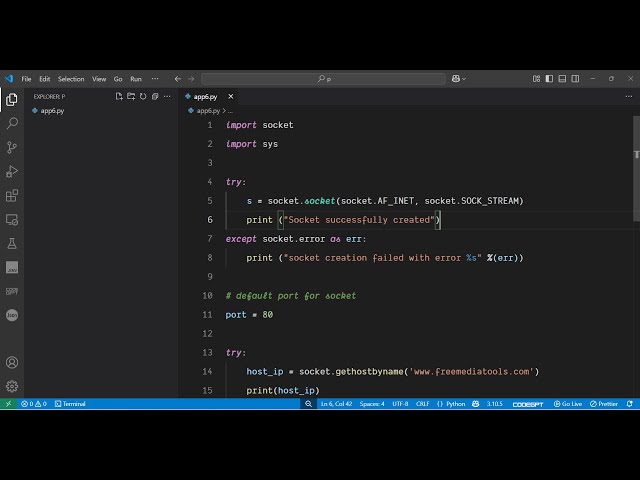Change indentation via Spaces: 4

[372, 404]
